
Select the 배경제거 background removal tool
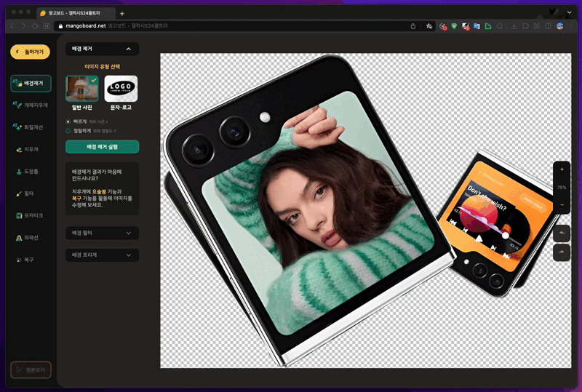click(31, 83)
